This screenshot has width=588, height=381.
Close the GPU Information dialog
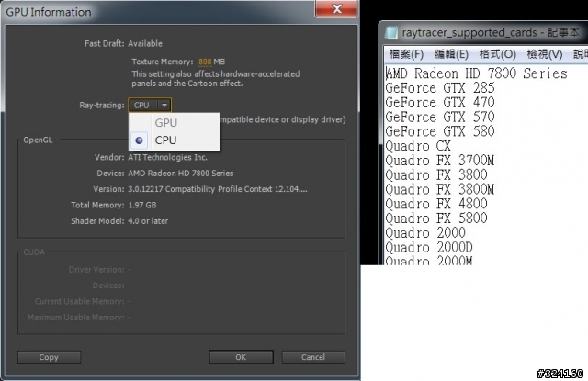click(336, 8)
